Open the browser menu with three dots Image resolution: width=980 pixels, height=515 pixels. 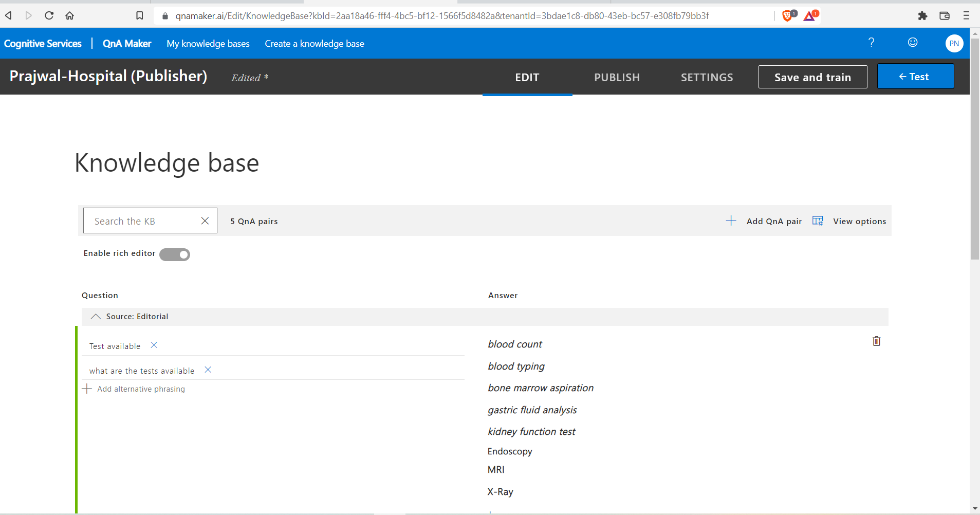(x=966, y=15)
